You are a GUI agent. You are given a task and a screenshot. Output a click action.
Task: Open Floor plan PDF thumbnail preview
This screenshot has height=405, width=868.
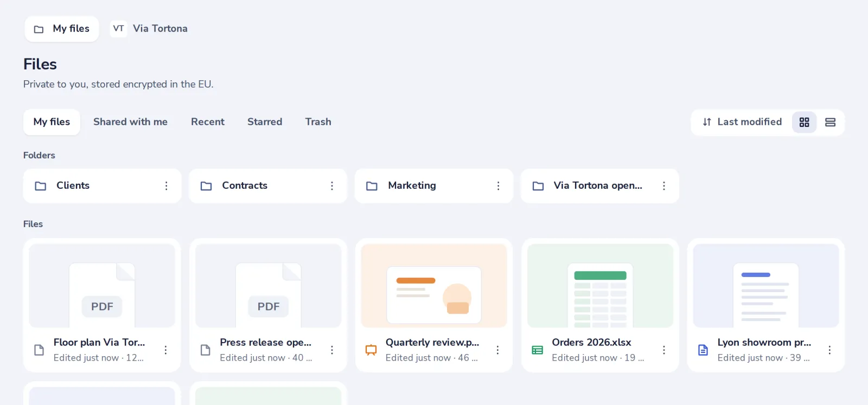[x=102, y=286]
